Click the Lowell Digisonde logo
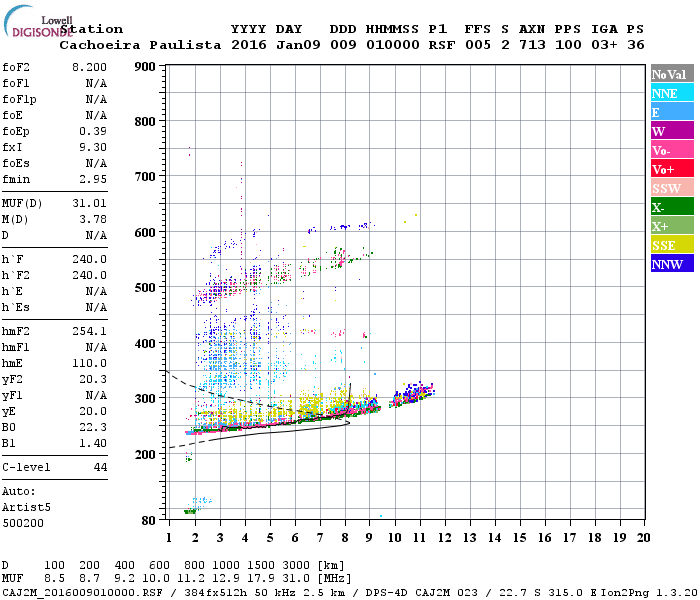 click(x=38, y=21)
